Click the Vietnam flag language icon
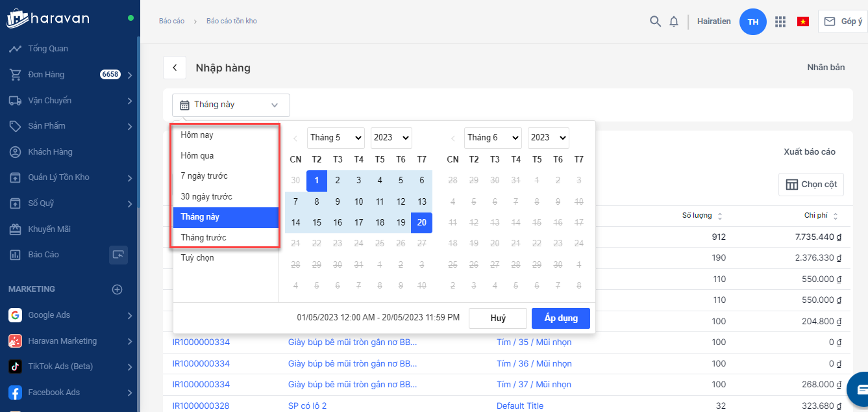868x412 pixels. coord(803,21)
